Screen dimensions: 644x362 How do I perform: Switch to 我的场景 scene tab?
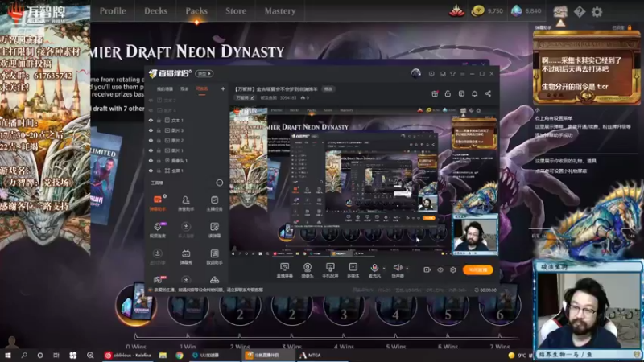click(165, 89)
